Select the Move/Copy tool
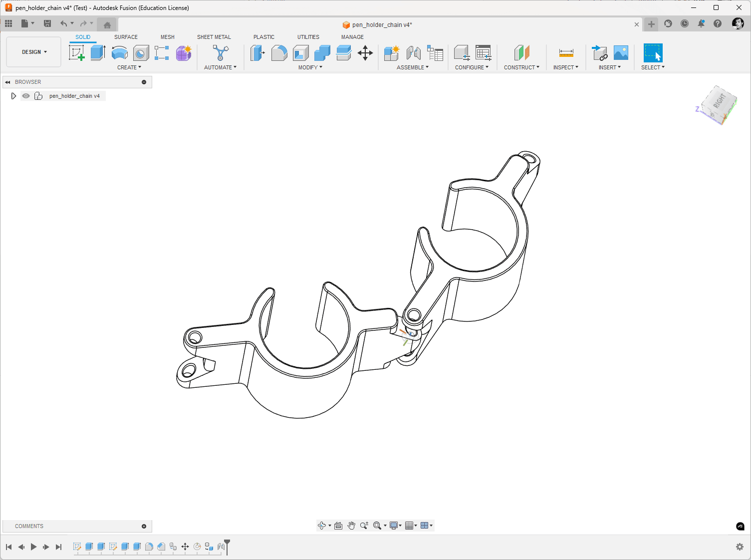Screen dimensions: 751x560 tap(365, 53)
